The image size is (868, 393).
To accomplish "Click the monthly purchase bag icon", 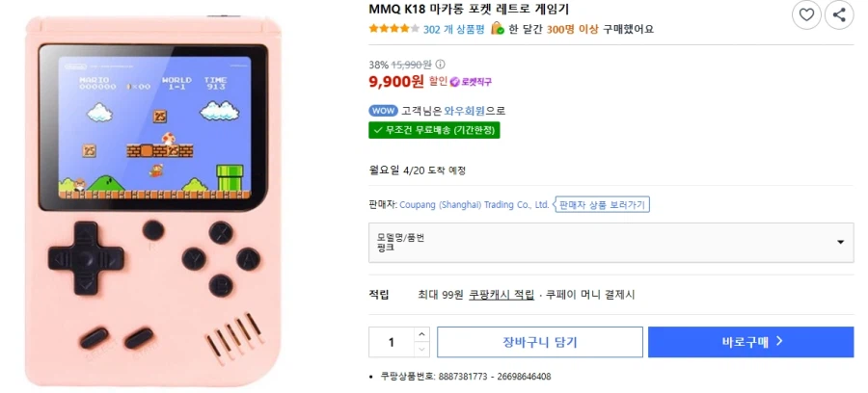I will point(498,29).
